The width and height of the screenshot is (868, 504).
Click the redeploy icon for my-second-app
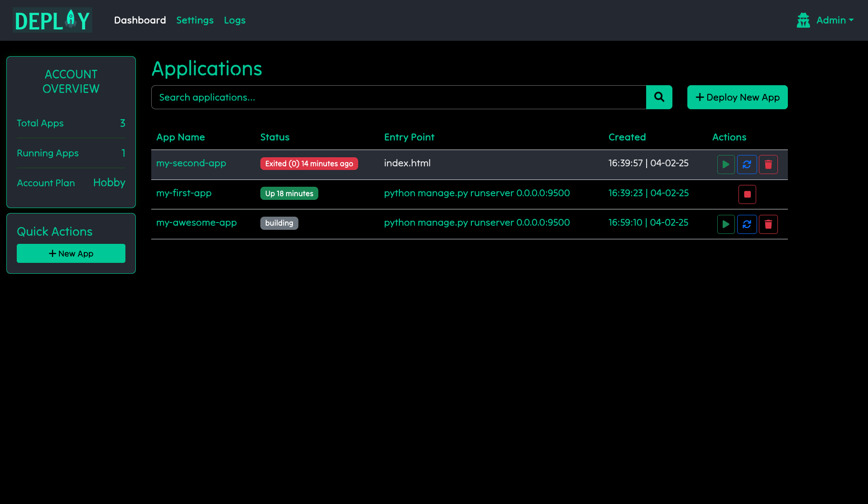coord(747,165)
